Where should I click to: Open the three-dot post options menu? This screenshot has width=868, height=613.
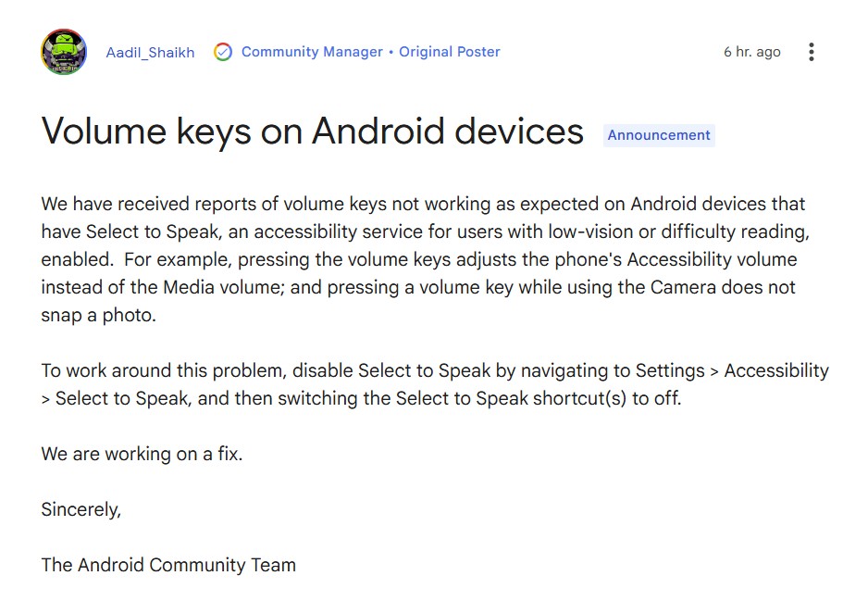(x=811, y=52)
